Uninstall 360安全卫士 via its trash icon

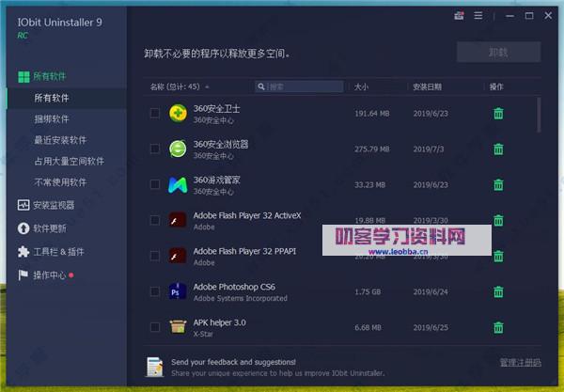(x=498, y=114)
